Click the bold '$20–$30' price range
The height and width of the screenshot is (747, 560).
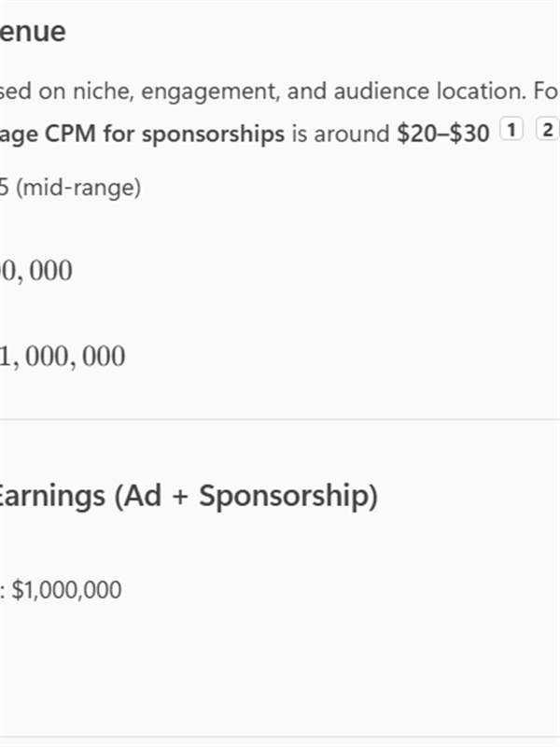(442, 134)
